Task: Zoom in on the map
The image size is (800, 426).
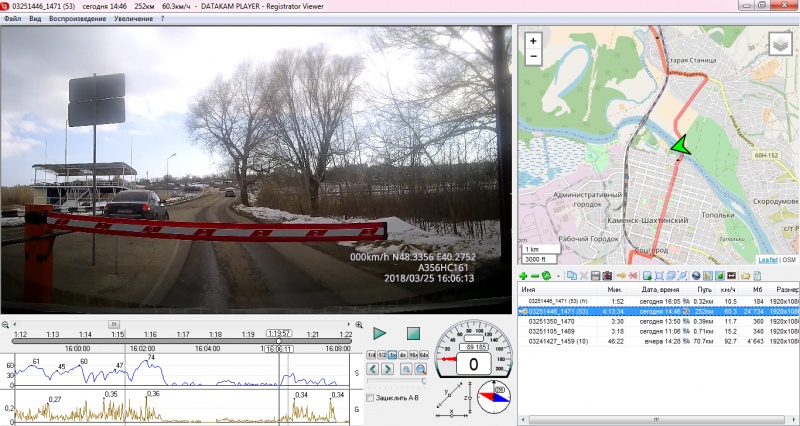Action: click(x=533, y=42)
